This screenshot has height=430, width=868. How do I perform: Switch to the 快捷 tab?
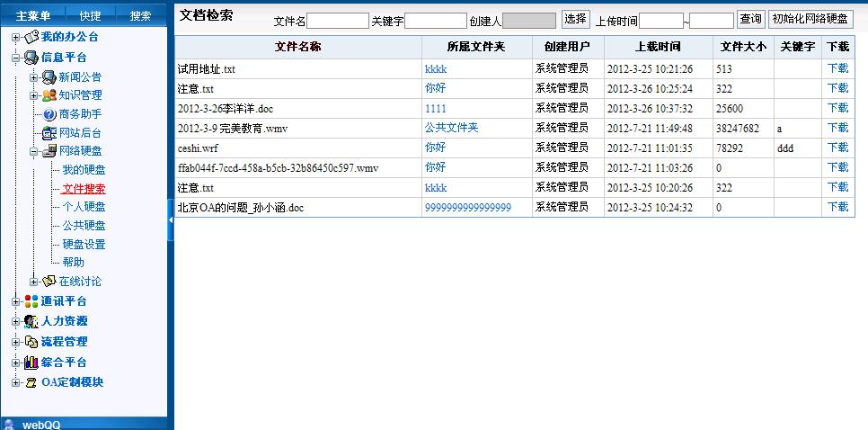coord(90,16)
